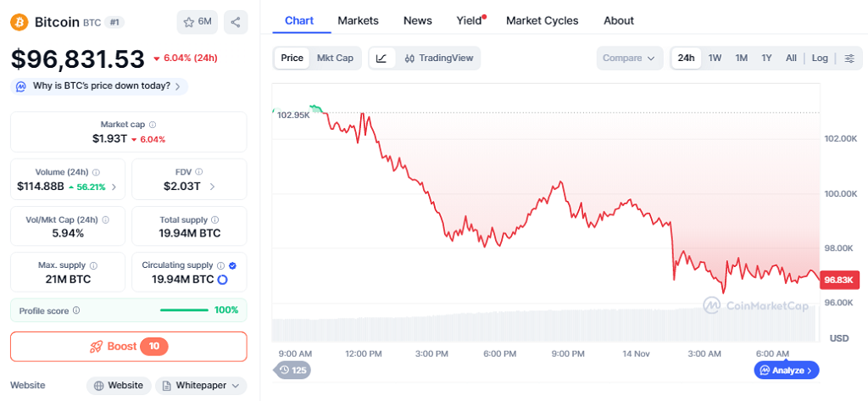Screen dimensions: 868x401
Task: Open 'Why is BTC's price down today?'
Action: (x=100, y=86)
